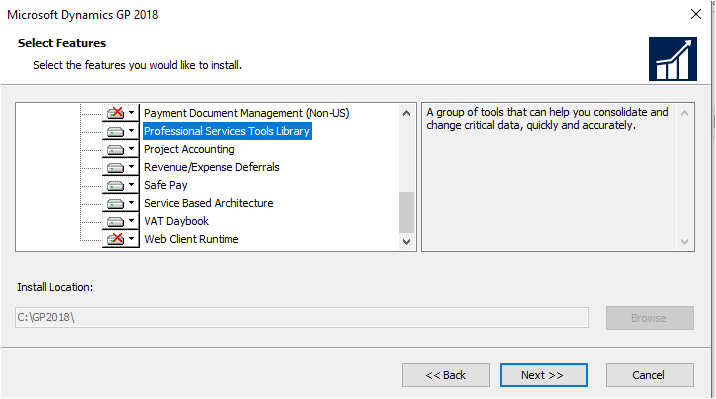This screenshot has width=716, height=399.
Task: Open install-state dropdown for VAT Daybook
Action: (x=121, y=221)
